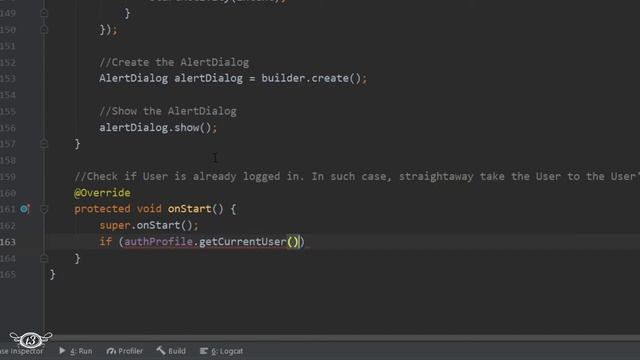640x360 pixels.
Task: Open the Build tool window tab
Action: point(171,351)
